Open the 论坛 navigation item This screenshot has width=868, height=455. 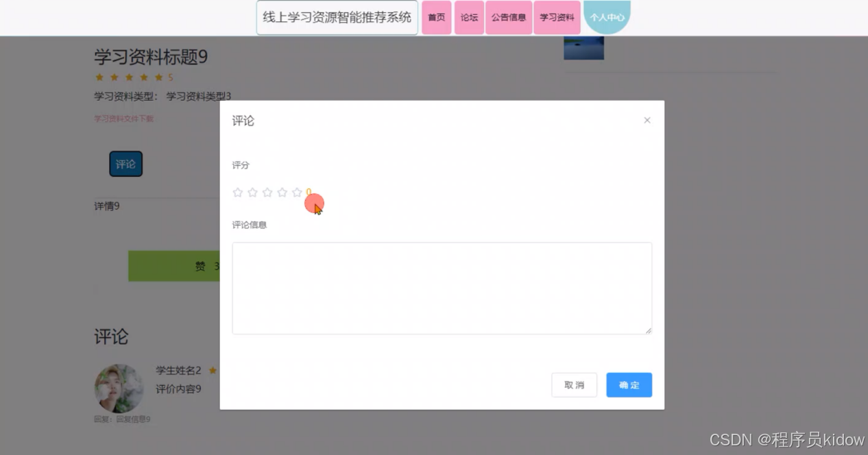pos(468,18)
